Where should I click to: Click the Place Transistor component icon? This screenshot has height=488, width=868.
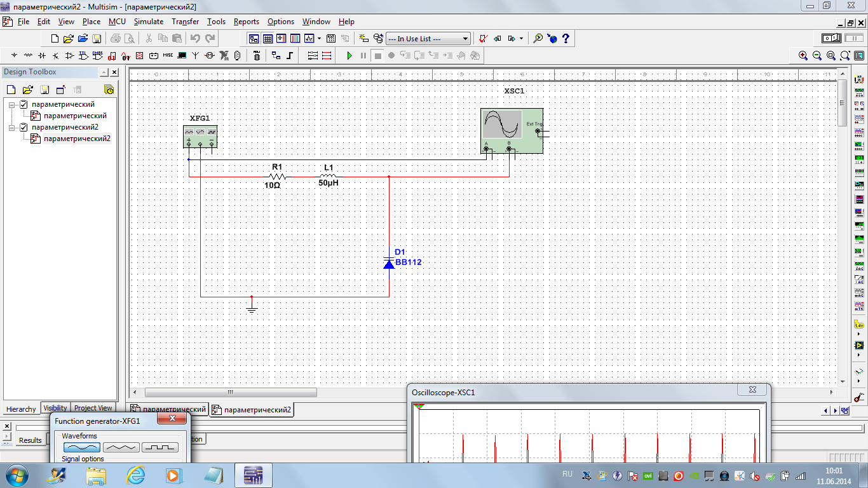tap(55, 55)
